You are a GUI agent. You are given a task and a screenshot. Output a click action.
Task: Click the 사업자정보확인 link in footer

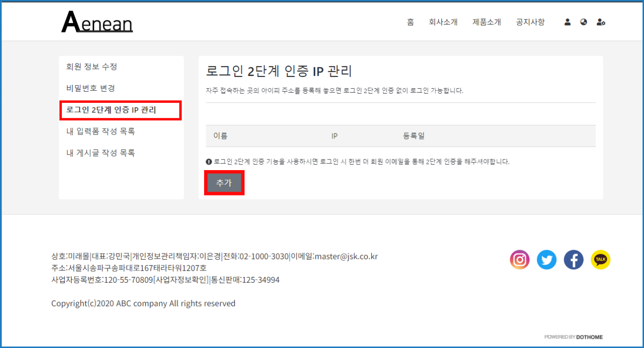(x=181, y=280)
